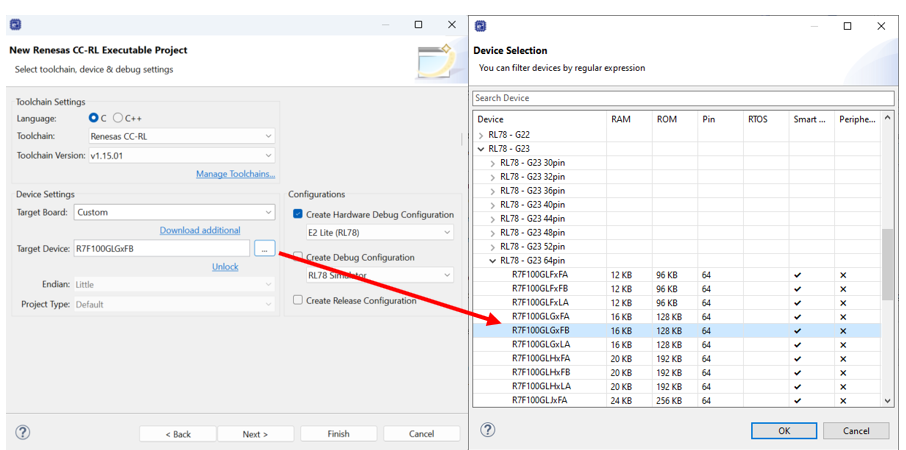Sort by the Device column header
Screen dimensions: 906x450
point(539,119)
